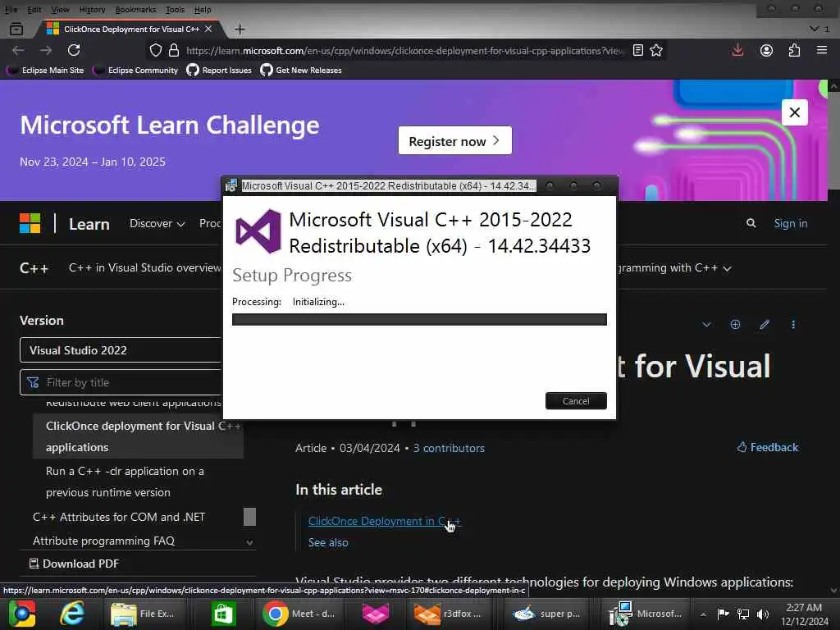Open the Firefox View button left of tabs
Screen dimensions: 840x630
16,29
